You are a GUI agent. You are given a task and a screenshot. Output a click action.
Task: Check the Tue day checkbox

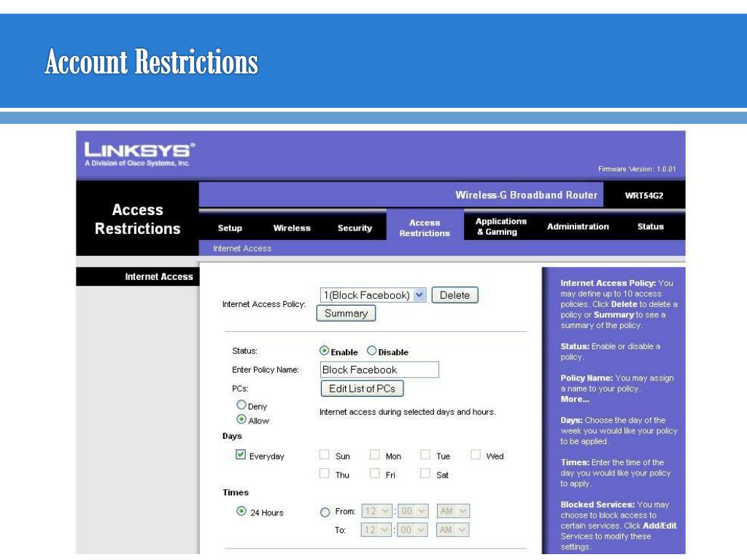[x=425, y=454]
